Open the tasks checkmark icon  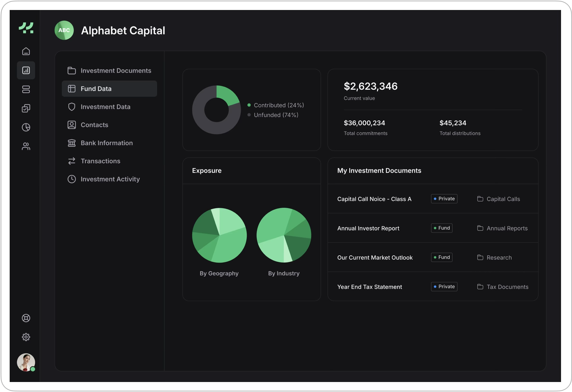pos(26,108)
